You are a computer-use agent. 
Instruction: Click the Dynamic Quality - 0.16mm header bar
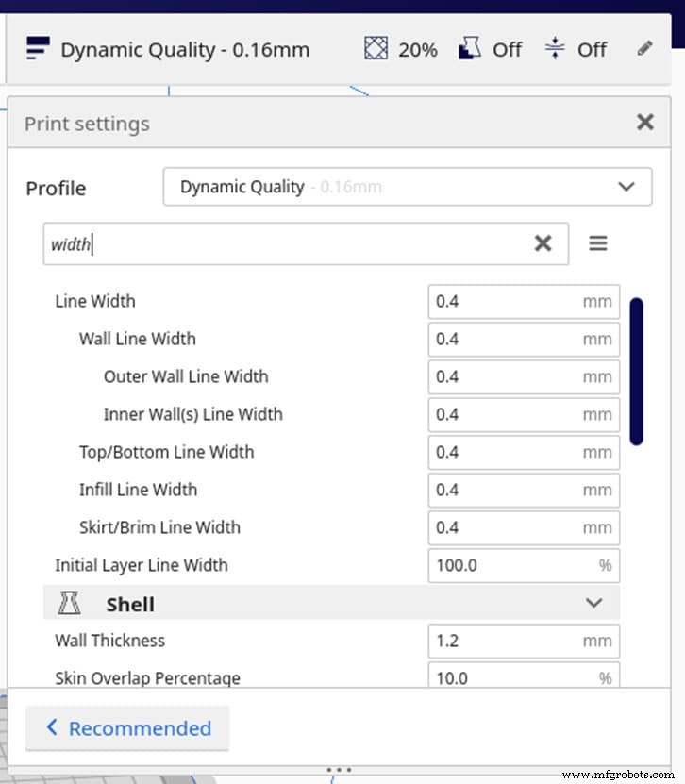tap(184, 50)
